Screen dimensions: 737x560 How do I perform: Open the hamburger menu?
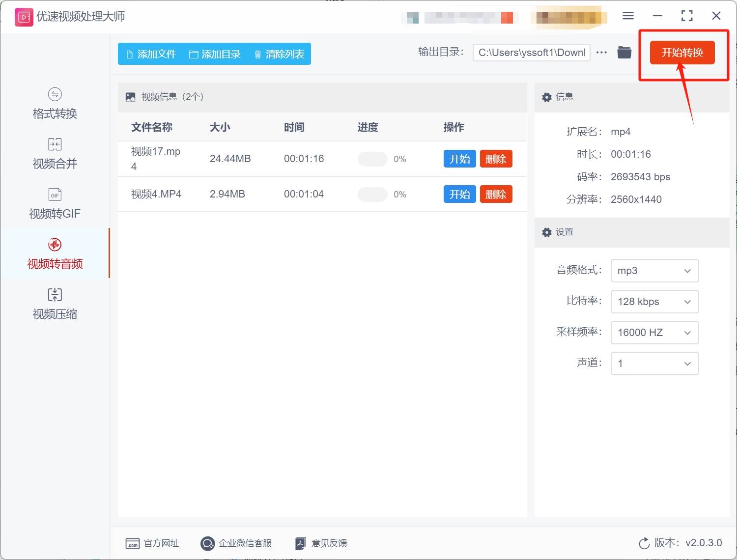click(x=628, y=16)
